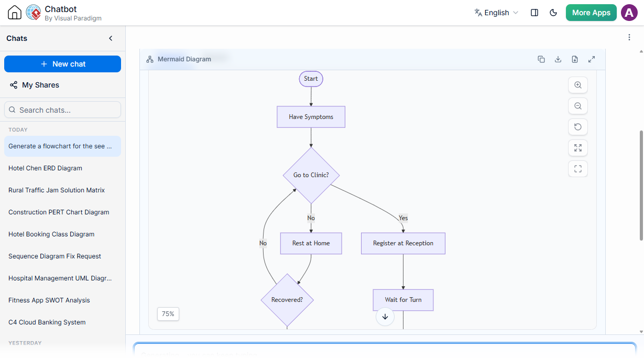Reset the diagram view
The image size is (644, 358).
[578, 127]
